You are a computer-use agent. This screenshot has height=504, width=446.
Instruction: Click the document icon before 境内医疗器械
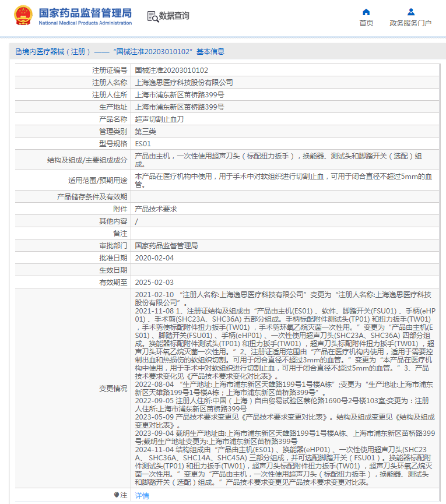(x=18, y=52)
